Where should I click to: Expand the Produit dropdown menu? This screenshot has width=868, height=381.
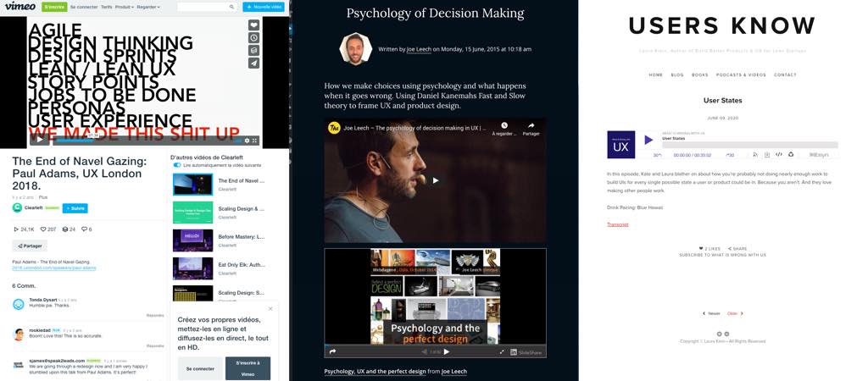point(125,7)
